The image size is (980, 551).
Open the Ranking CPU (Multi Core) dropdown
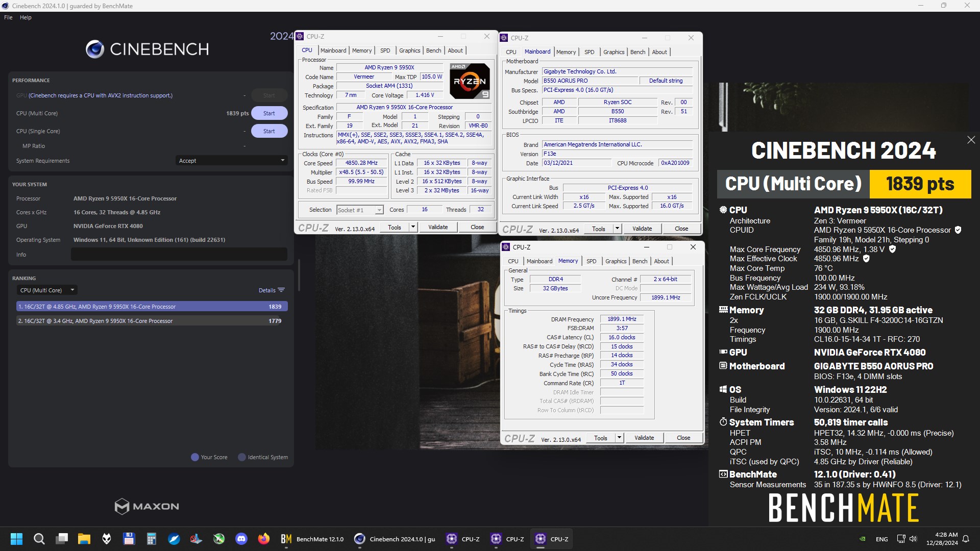tap(47, 290)
